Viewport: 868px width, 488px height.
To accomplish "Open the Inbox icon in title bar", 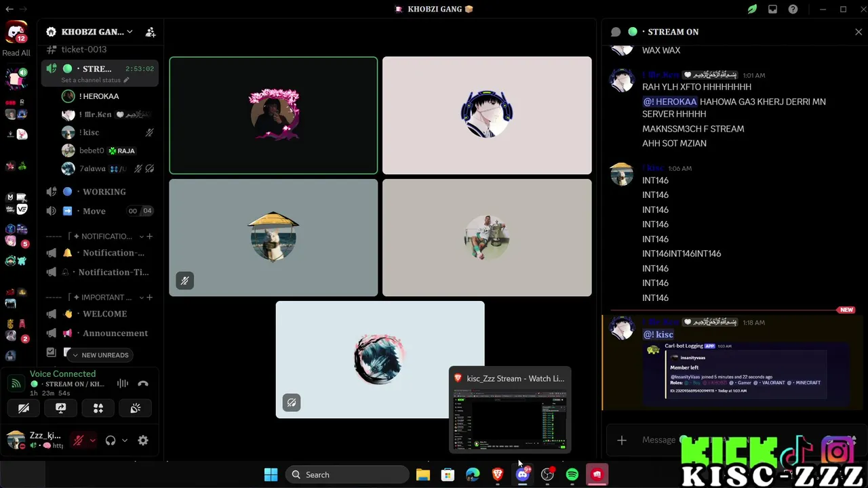I will click(772, 9).
